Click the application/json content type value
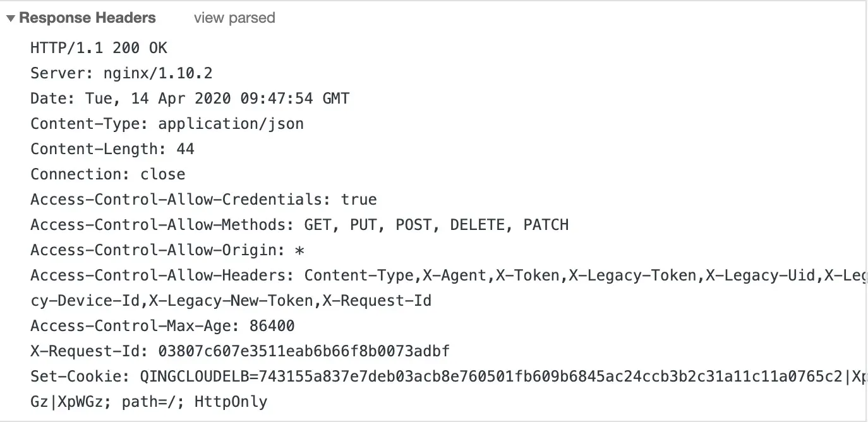The image size is (868, 422). tap(231, 124)
